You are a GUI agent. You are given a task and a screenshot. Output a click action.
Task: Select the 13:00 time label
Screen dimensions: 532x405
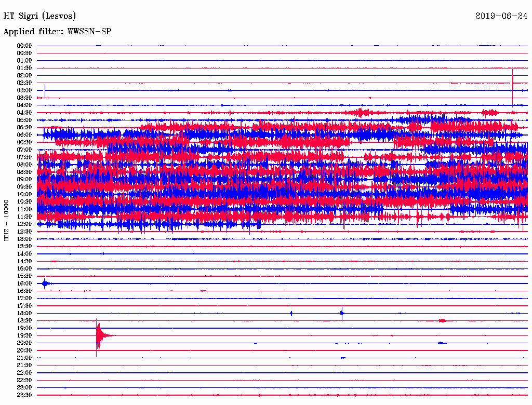tap(24, 239)
